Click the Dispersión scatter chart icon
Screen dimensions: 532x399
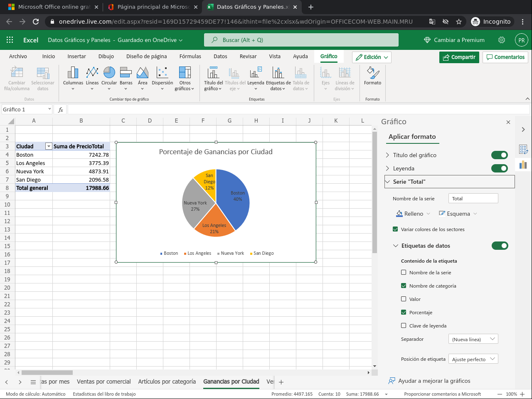(x=162, y=73)
